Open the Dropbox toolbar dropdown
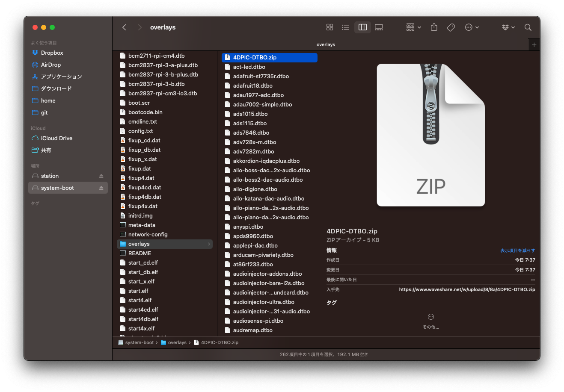This screenshot has height=392, width=564. pos(508,27)
